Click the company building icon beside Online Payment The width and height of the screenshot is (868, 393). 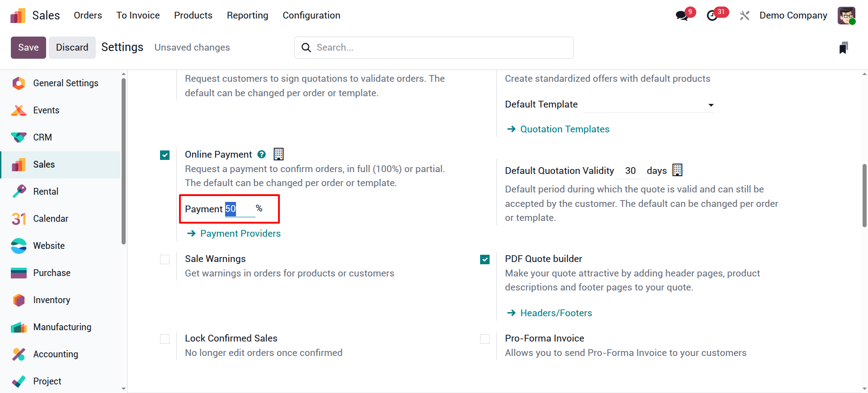point(279,154)
